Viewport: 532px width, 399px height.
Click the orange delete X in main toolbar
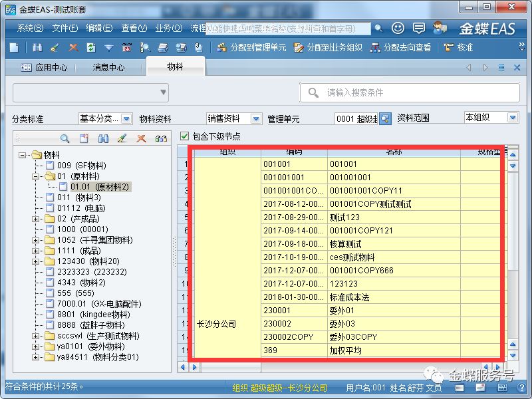(x=73, y=47)
